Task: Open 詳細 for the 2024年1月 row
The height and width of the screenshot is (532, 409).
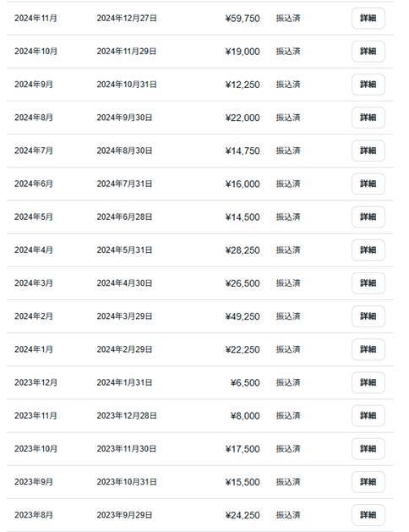Action: (x=368, y=349)
